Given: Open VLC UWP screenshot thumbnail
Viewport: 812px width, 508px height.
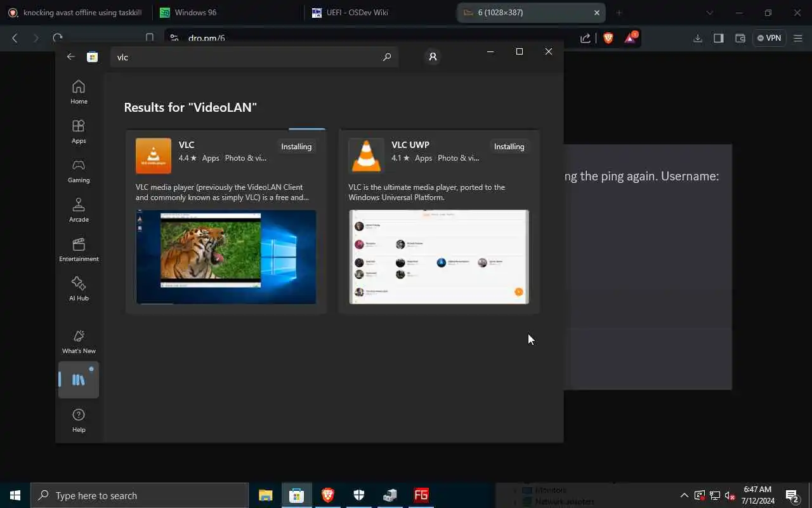Looking at the screenshot, I should (x=439, y=257).
